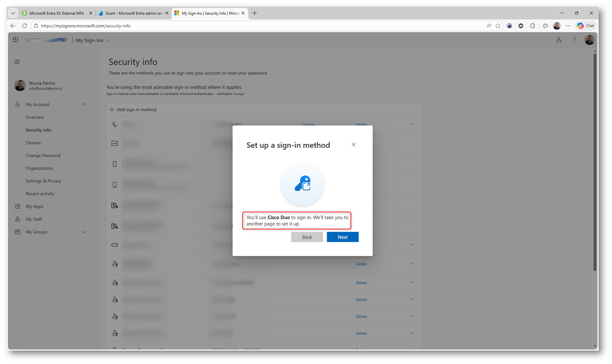The width and height of the screenshot is (612, 364).
Task: Switch to Grant - Microsoft Entra admin center tab
Action: 134,13
